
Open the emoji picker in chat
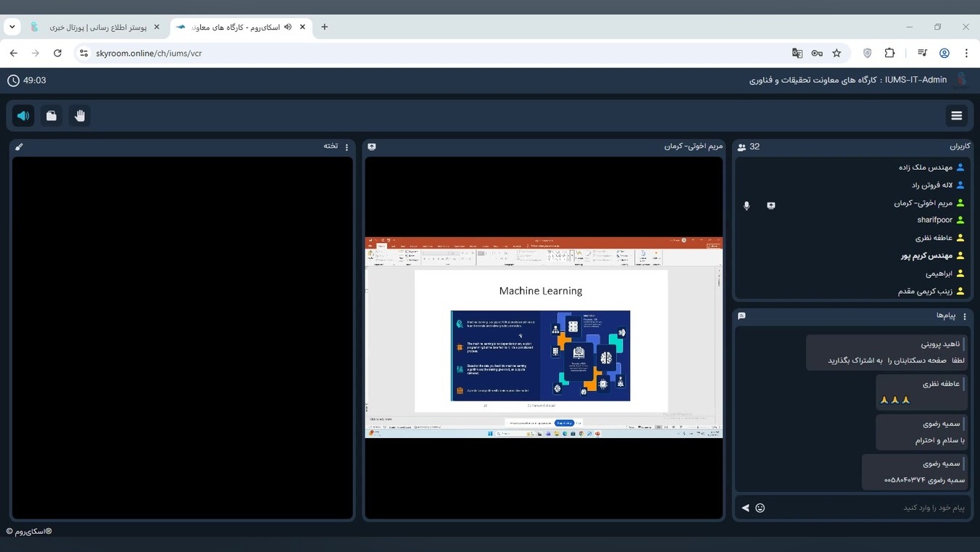(x=760, y=508)
